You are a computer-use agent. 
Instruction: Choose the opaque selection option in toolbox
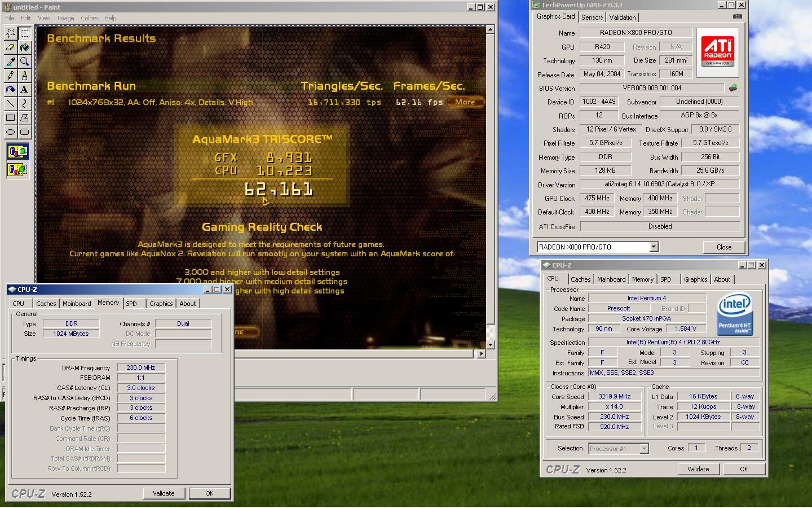pos(17,151)
